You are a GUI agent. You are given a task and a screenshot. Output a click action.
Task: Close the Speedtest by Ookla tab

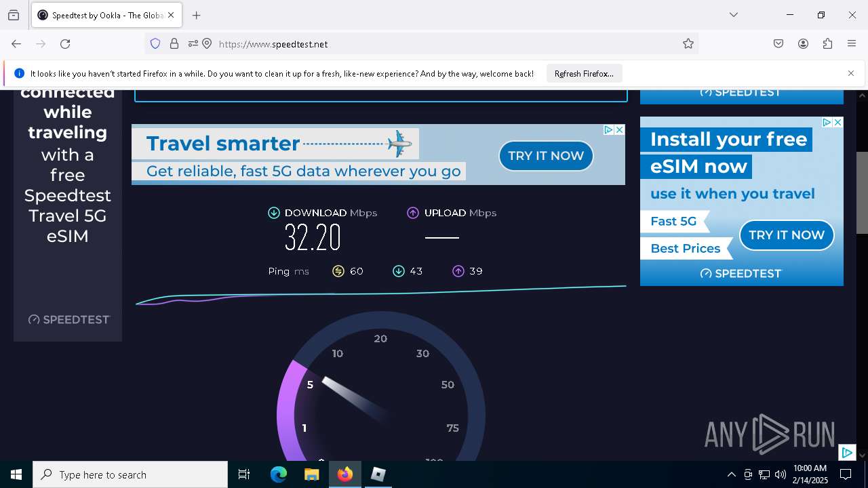(x=171, y=15)
